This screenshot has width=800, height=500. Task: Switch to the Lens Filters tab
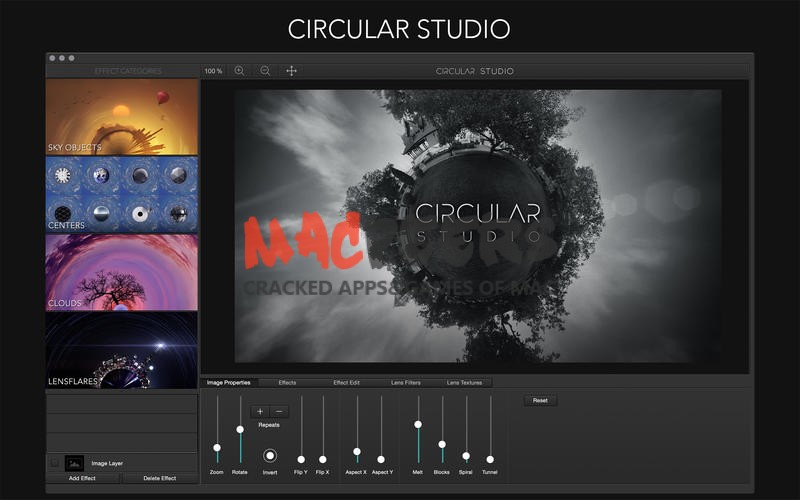(x=406, y=383)
